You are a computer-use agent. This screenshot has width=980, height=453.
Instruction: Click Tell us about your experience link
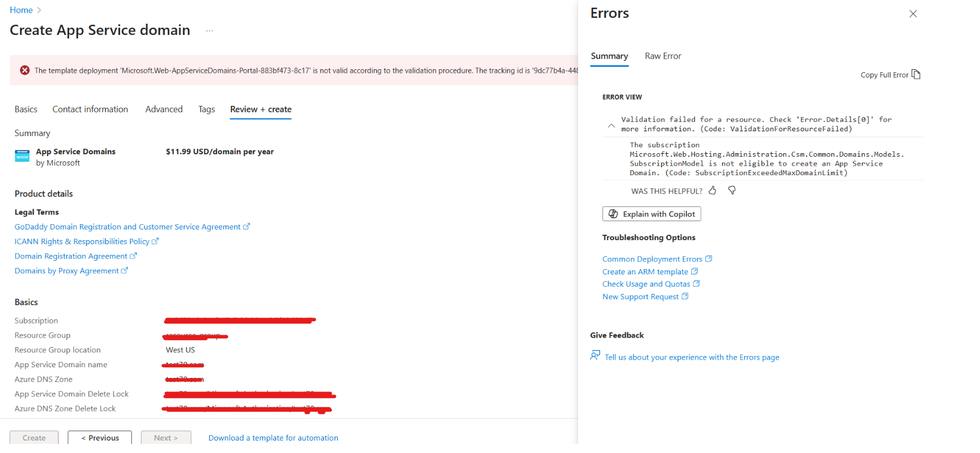tap(692, 357)
